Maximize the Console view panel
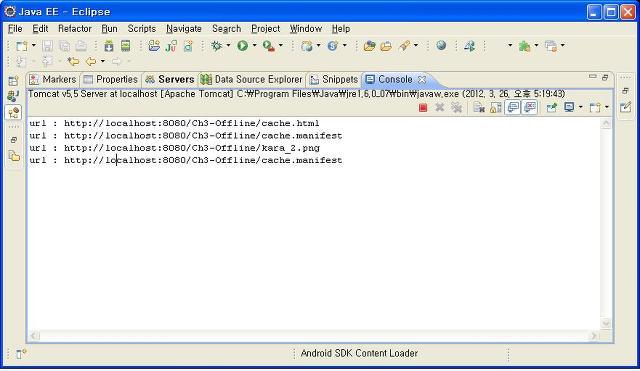Screen dimensions: 640x371 (x=605, y=77)
